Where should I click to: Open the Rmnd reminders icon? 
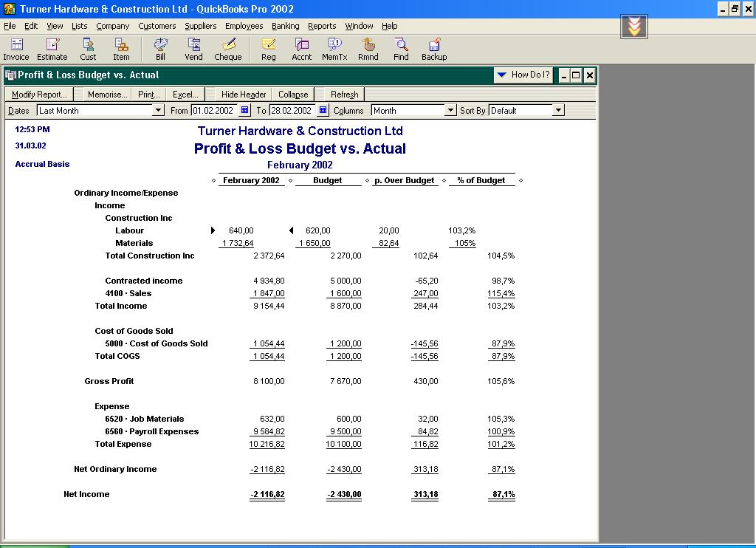pos(368,49)
